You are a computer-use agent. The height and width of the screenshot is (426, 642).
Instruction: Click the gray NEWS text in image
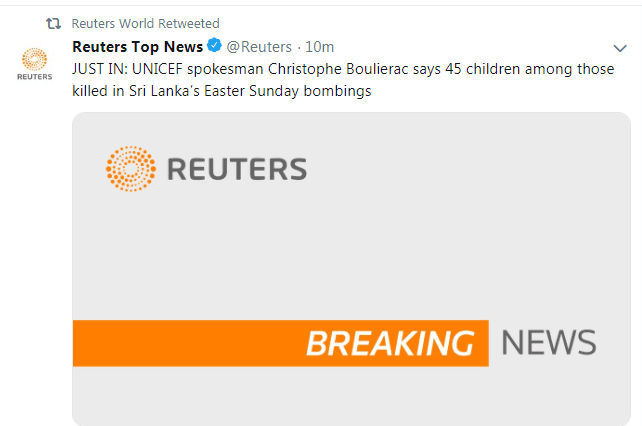(x=549, y=343)
